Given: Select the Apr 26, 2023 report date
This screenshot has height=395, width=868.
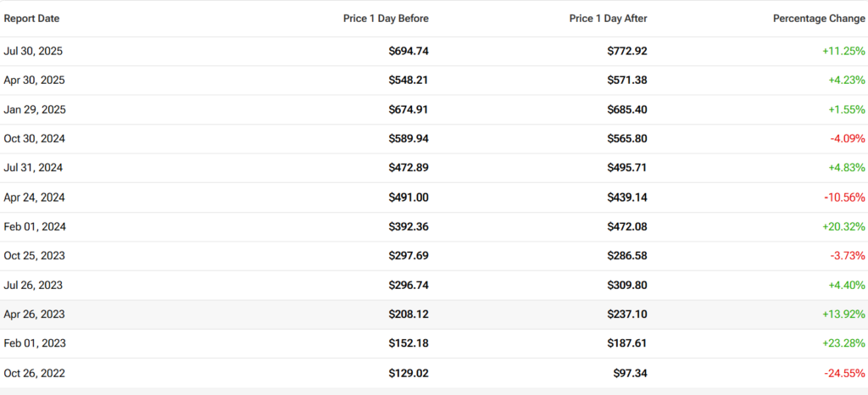Looking at the screenshot, I should coord(34,314).
